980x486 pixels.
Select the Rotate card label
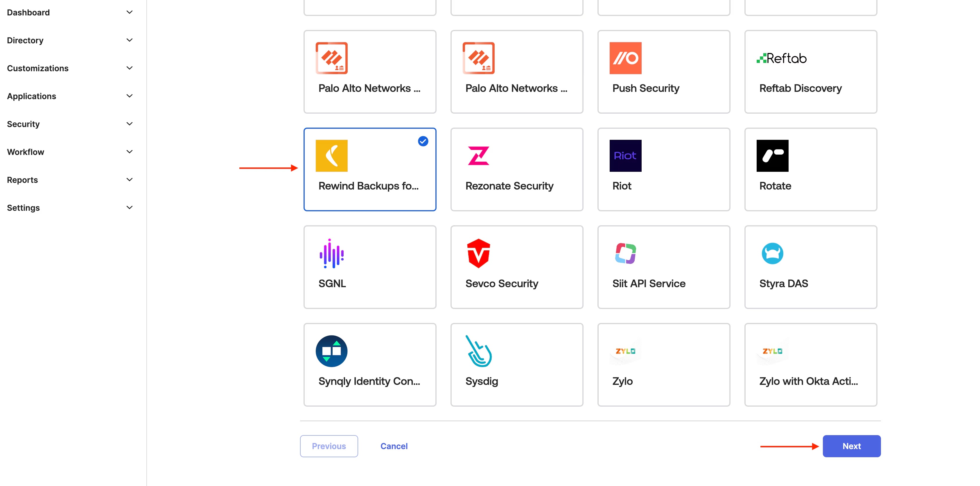coord(775,186)
